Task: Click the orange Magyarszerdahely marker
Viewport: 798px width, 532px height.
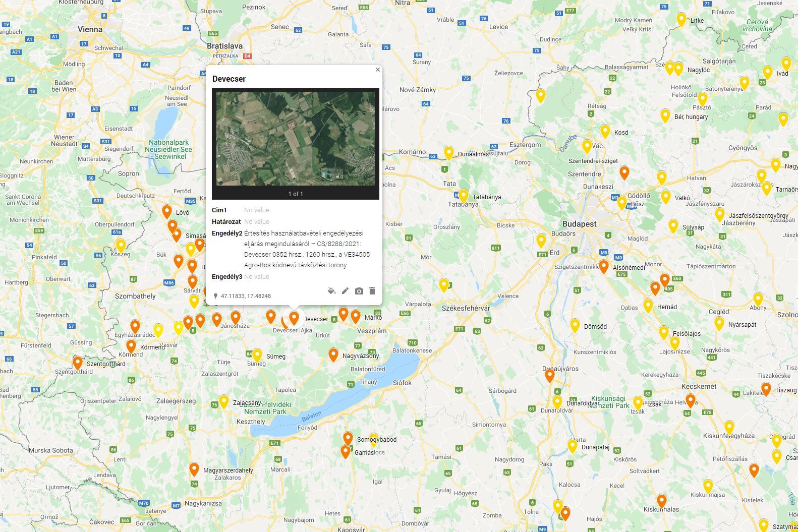Action: (194, 469)
